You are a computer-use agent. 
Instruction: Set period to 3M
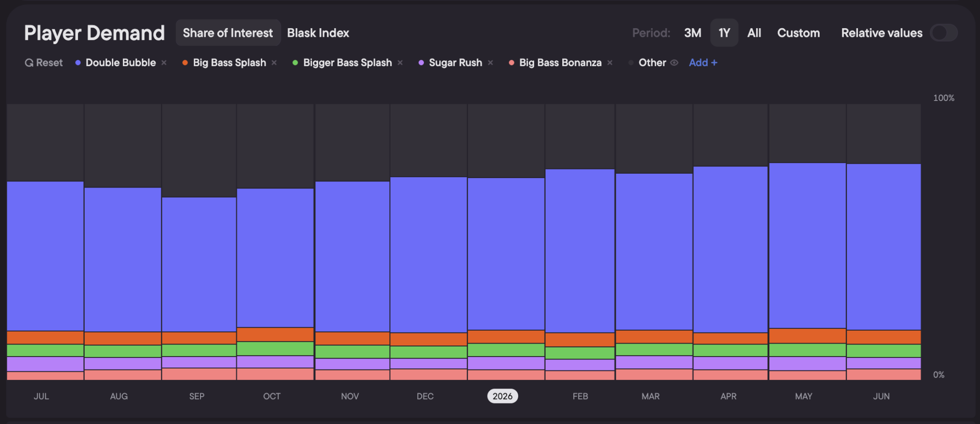pos(692,33)
